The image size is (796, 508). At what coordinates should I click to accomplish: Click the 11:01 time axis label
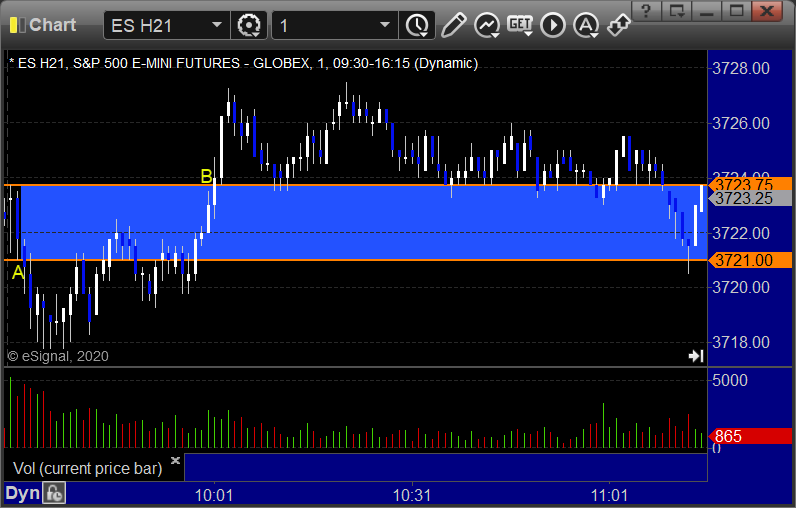[x=609, y=495]
